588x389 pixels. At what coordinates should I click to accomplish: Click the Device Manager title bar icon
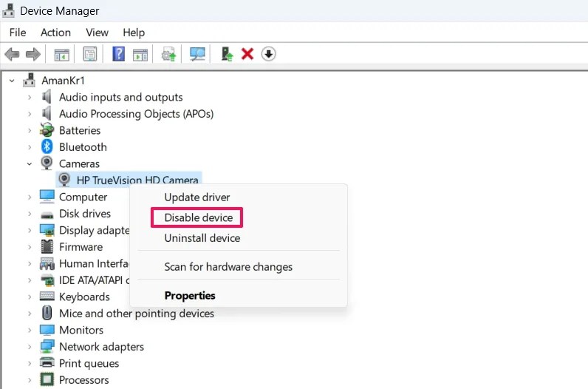[8, 10]
